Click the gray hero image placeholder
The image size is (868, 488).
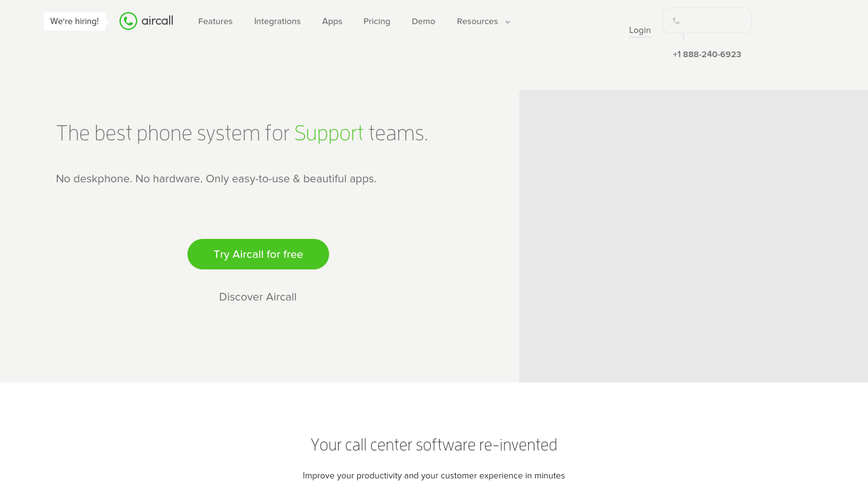[x=693, y=236]
